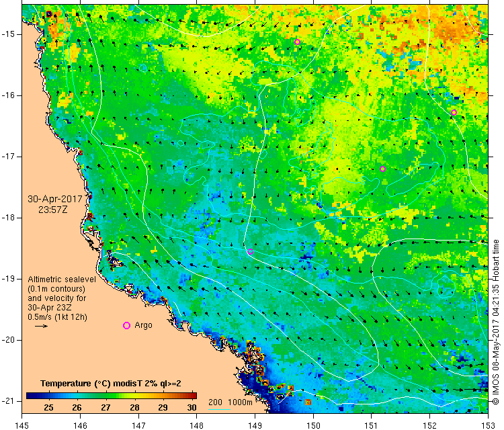Image resolution: width=504 pixels, height=430 pixels.
Task: Click the temperature color scale bar
Action: [112, 396]
